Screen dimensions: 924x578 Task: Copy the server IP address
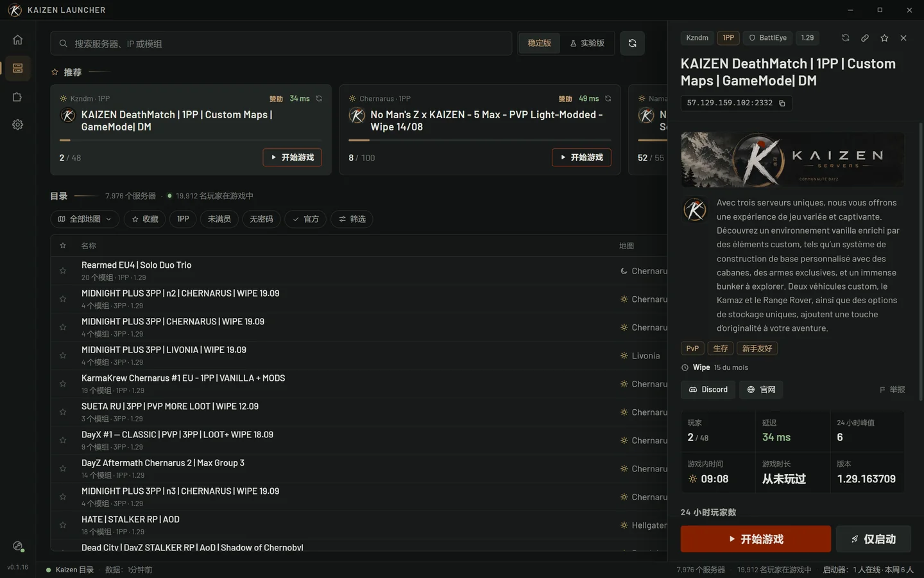click(x=782, y=103)
